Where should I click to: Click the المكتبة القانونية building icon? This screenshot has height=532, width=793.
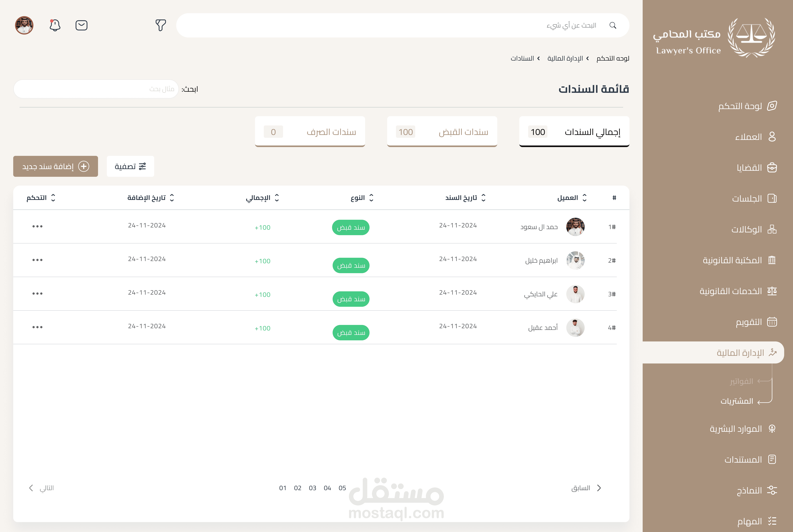(772, 260)
